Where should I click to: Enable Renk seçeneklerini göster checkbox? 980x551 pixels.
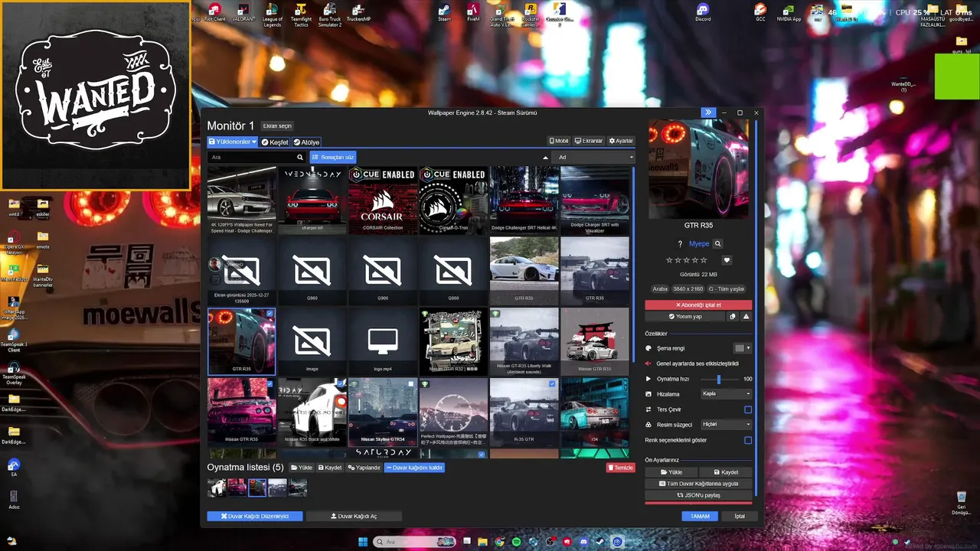click(x=748, y=440)
